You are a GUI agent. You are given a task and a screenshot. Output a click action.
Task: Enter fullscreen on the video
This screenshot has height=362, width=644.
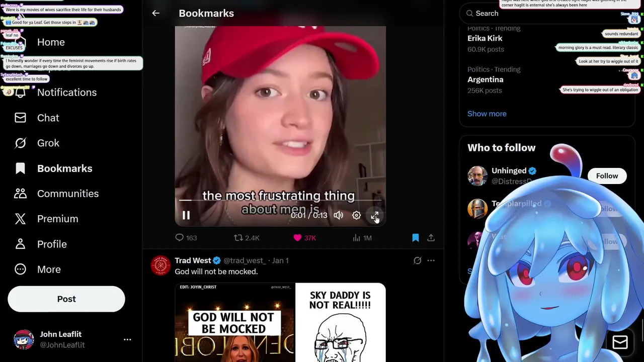click(375, 215)
